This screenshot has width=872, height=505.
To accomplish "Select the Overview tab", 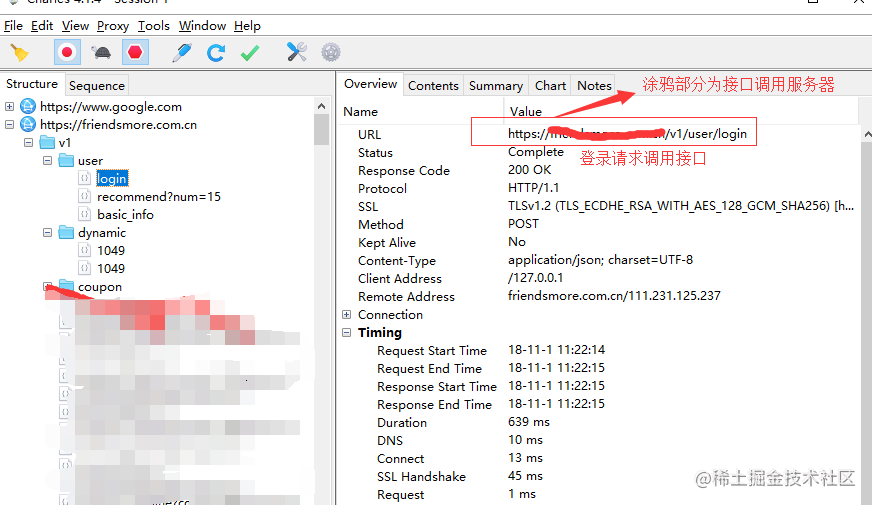I will (x=370, y=84).
